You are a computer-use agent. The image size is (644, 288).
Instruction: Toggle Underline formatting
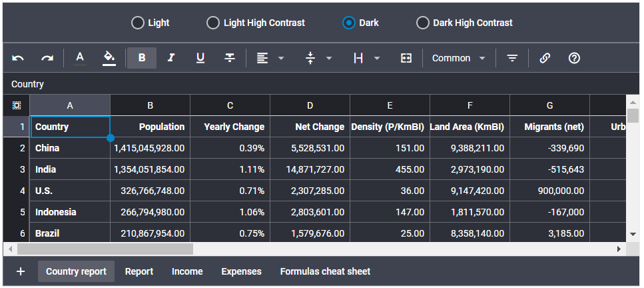(x=200, y=58)
